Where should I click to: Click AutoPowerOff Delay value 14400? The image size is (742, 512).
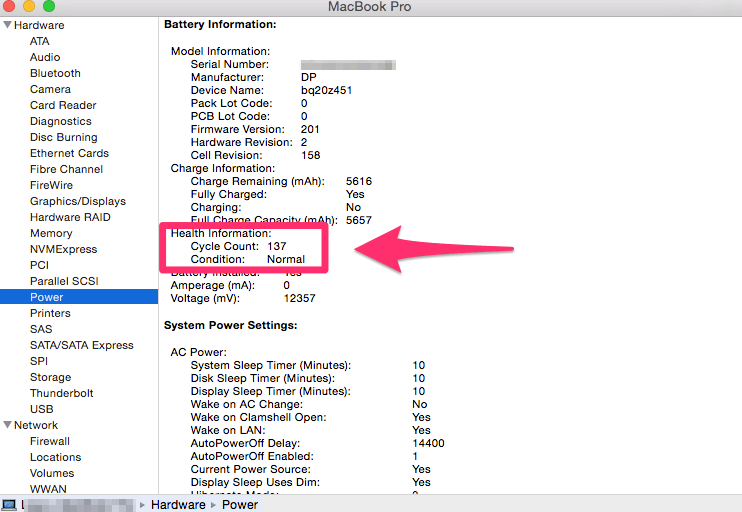(x=428, y=443)
